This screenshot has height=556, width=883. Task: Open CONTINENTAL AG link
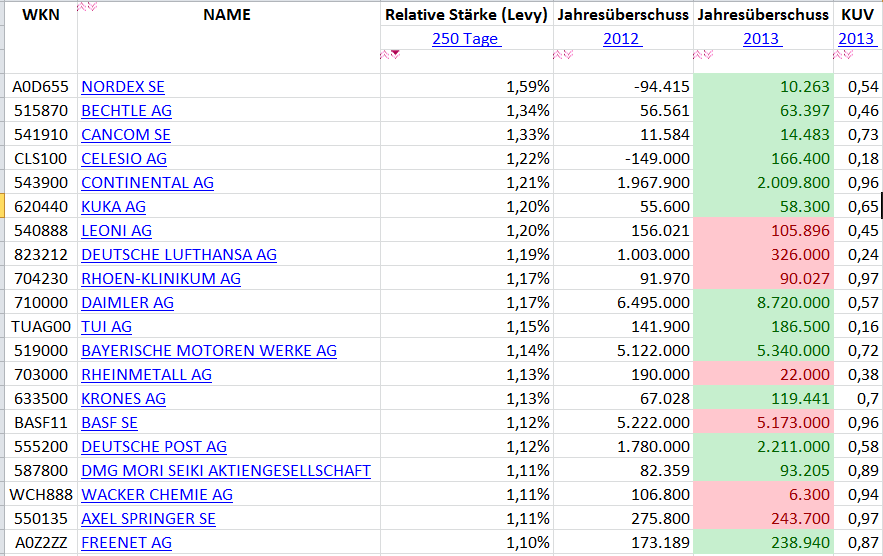tap(148, 183)
